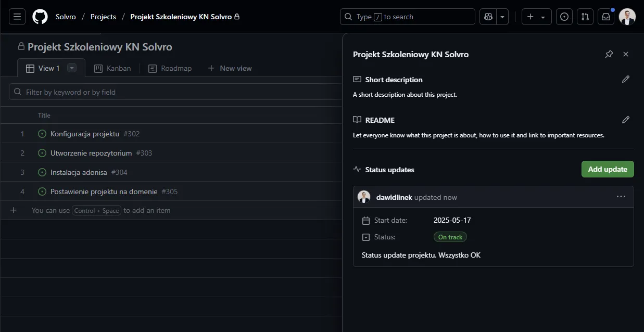
Task: Open the notifications inbox icon
Action: click(x=606, y=17)
